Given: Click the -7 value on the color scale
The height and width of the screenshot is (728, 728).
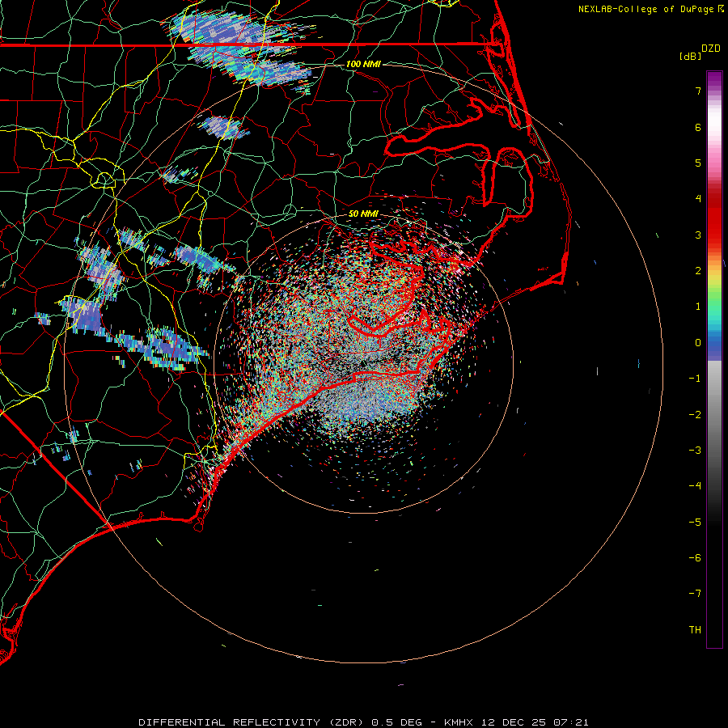Looking at the screenshot, I should tap(695, 594).
